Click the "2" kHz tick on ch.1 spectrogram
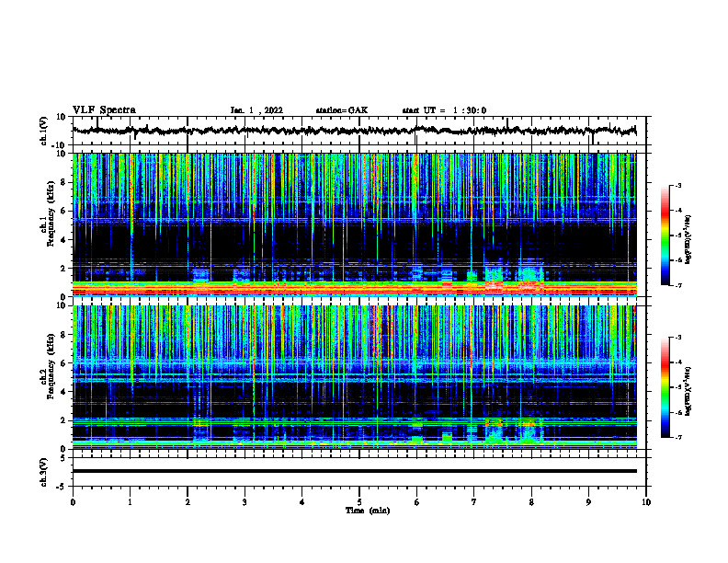This screenshot has height=563, width=728. [63, 269]
